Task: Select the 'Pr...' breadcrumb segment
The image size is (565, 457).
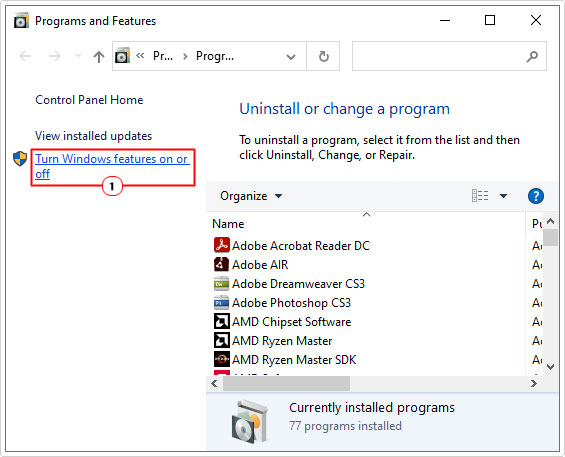Action: point(163,56)
